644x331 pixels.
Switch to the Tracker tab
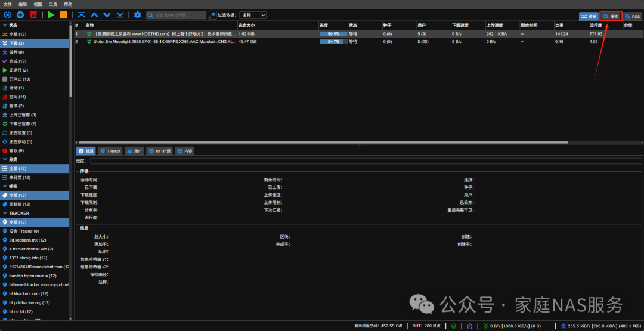point(110,151)
